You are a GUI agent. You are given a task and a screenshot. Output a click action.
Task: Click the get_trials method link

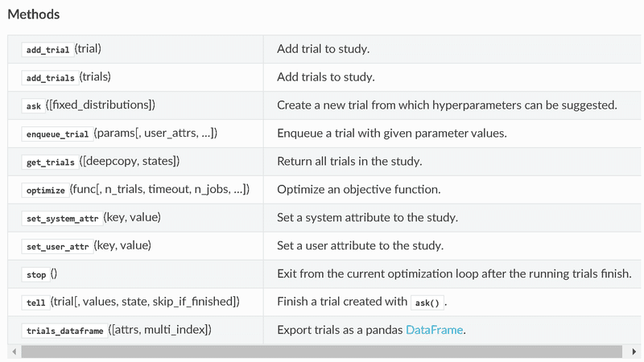pyautogui.click(x=50, y=162)
